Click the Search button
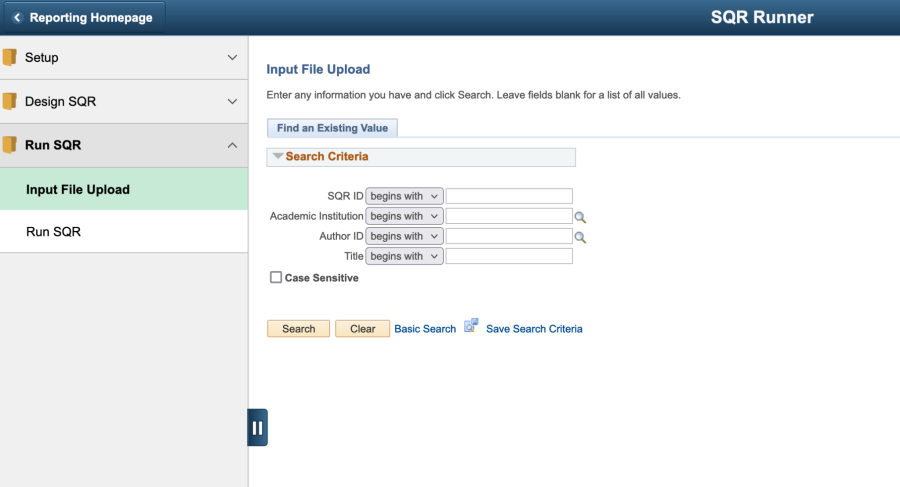This screenshot has height=487, width=900. click(298, 328)
